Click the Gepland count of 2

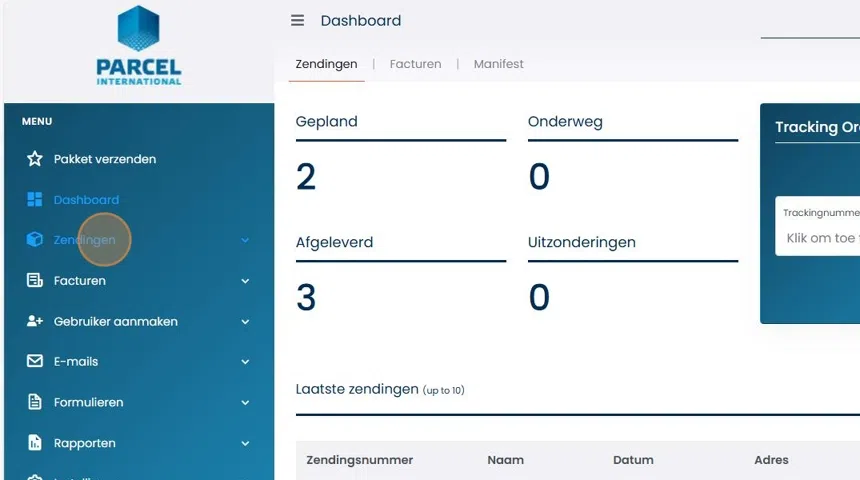[306, 177]
